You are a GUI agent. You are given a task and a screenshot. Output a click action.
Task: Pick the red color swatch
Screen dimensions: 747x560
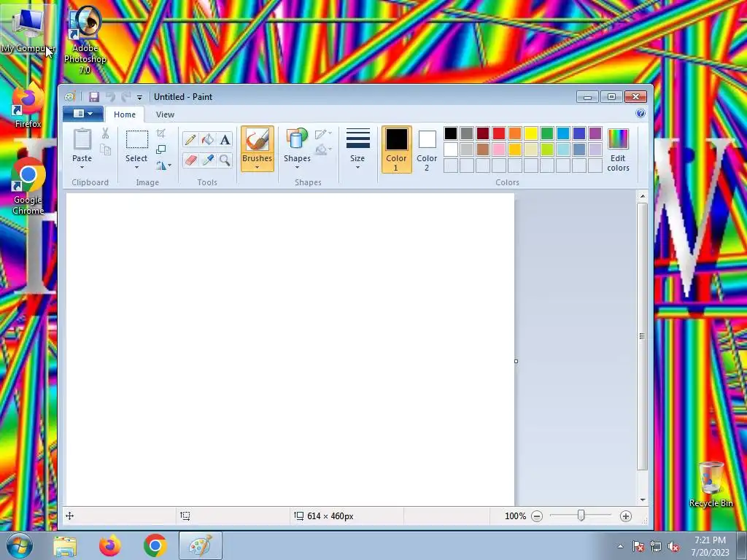(499, 133)
